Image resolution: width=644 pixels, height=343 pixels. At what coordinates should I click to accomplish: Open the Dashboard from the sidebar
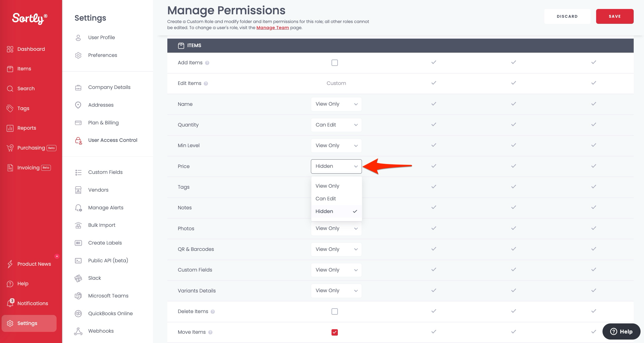coord(31,49)
